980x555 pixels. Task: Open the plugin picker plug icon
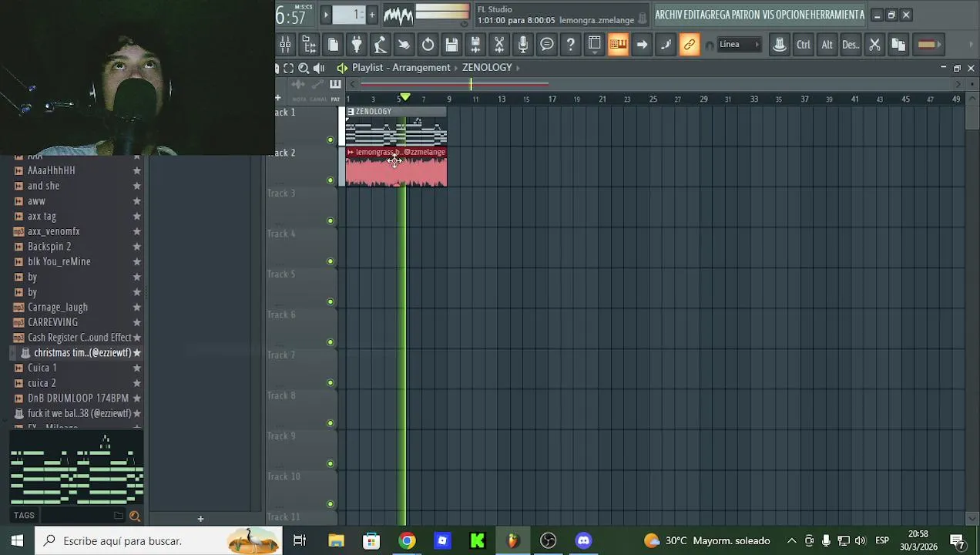click(x=357, y=45)
